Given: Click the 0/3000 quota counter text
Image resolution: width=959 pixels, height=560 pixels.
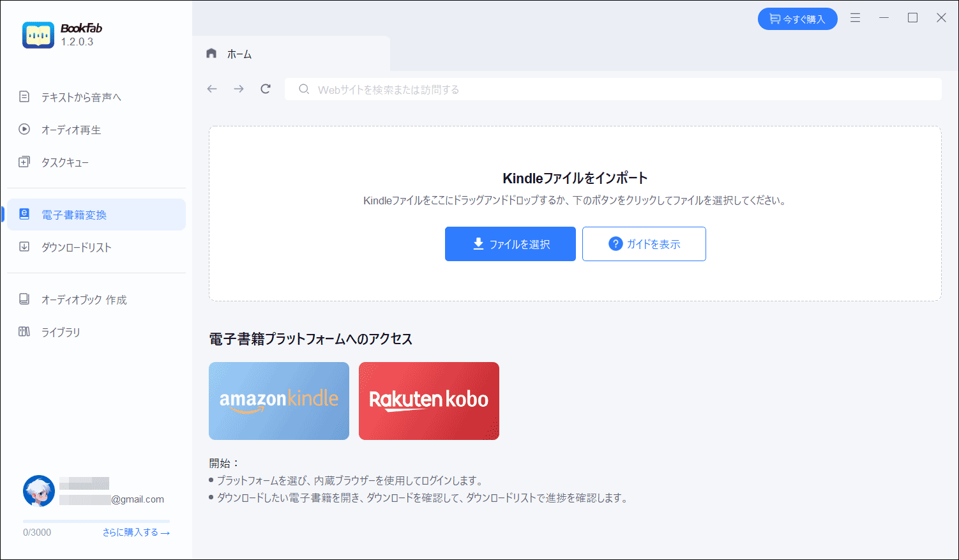Looking at the screenshot, I should click(37, 532).
